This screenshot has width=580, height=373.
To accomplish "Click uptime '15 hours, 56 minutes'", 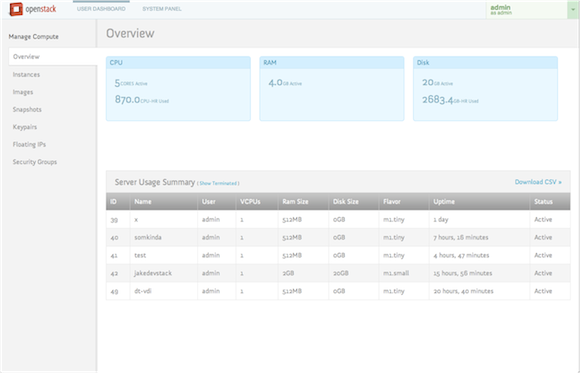I will coord(463,273).
